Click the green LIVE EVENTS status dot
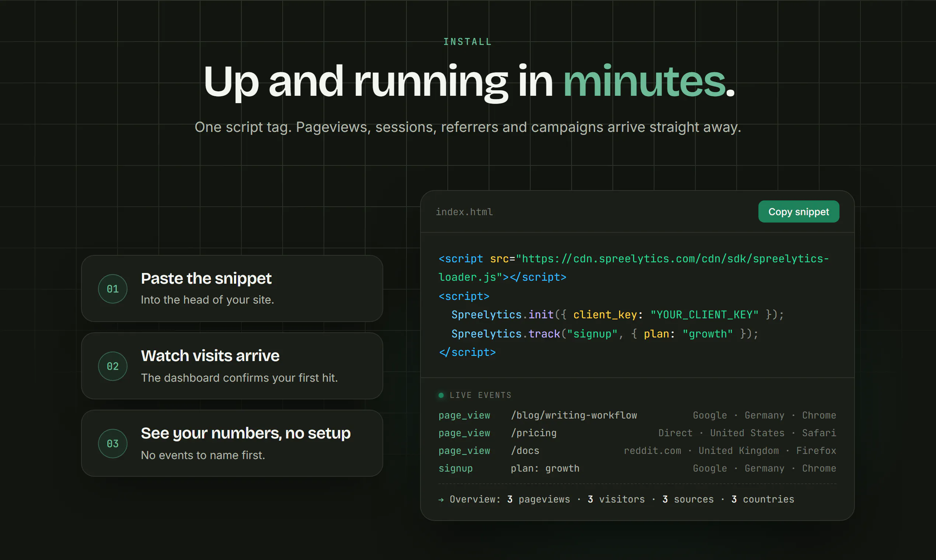This screenshot has height=560, width=936. pos(441,395)
